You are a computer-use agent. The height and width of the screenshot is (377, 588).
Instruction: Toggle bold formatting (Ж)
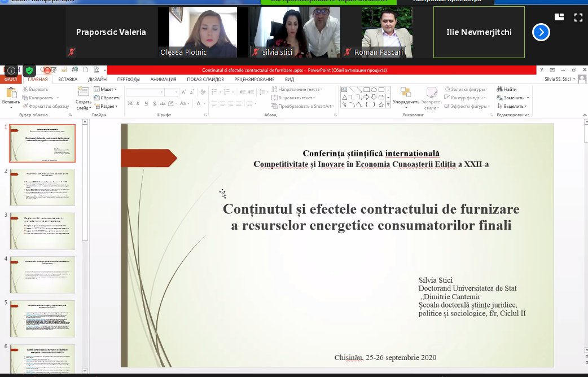130,103
